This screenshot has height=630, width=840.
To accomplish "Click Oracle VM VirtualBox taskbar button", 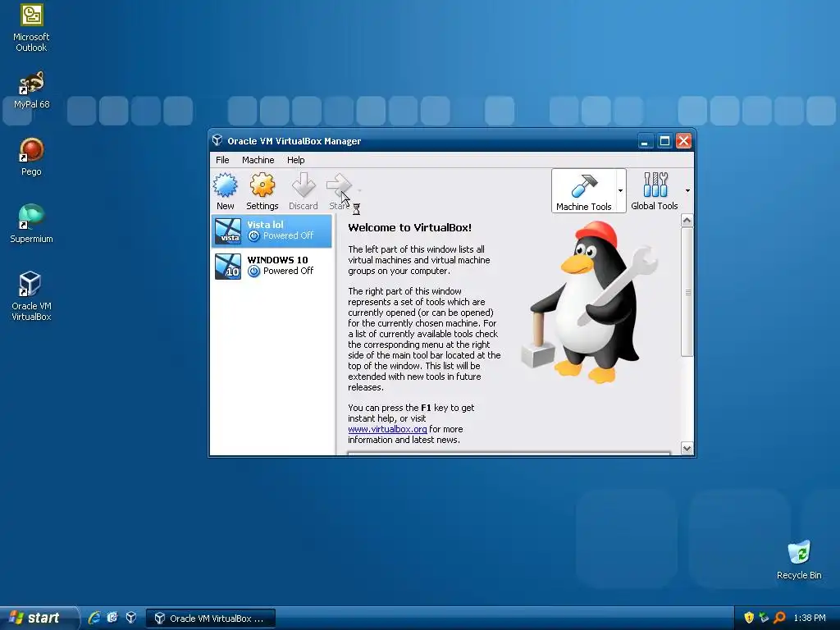I will (x=211, y=619).
